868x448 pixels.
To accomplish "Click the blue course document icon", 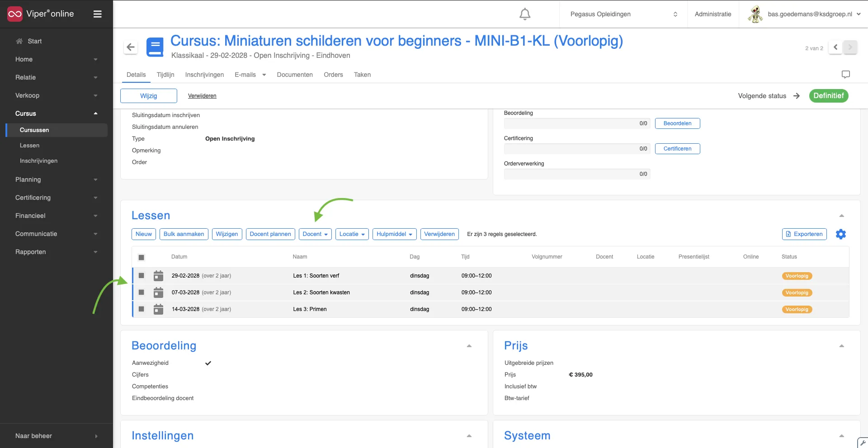I will [155, 47].
